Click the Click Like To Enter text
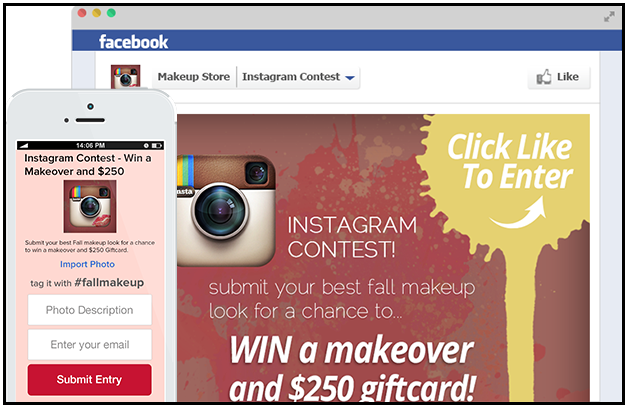 click(510, 161)
